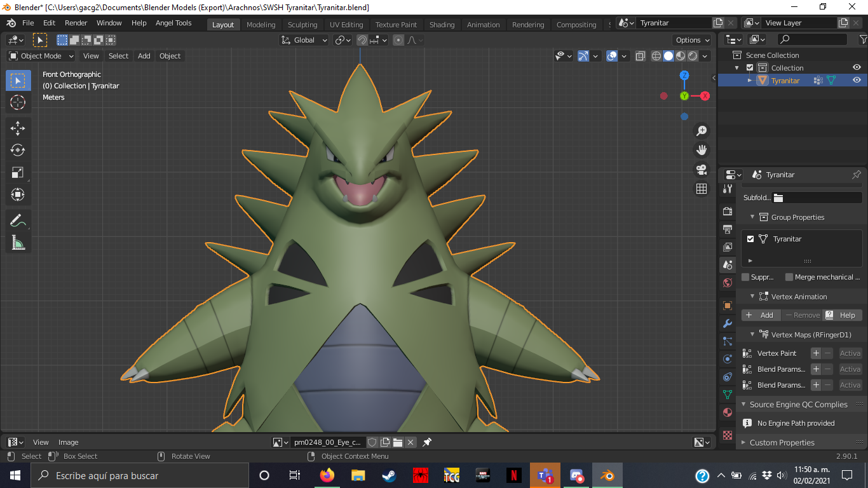Open the pivot point dropdown
This screenshot has height=488, width=868.
[x=343, y=40]
